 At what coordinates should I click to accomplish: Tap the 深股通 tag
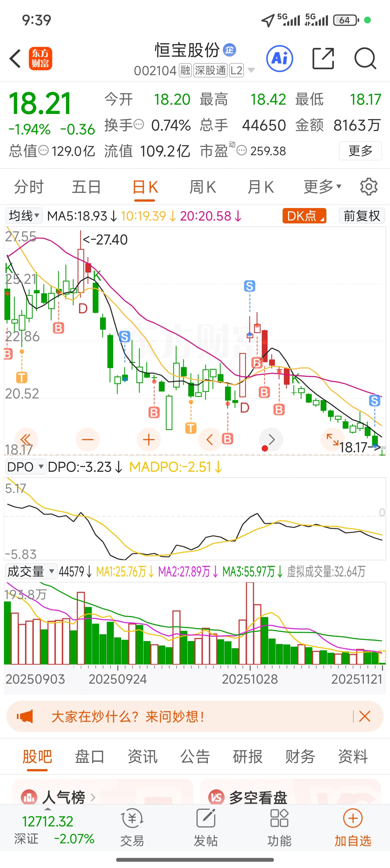(211, 70)
